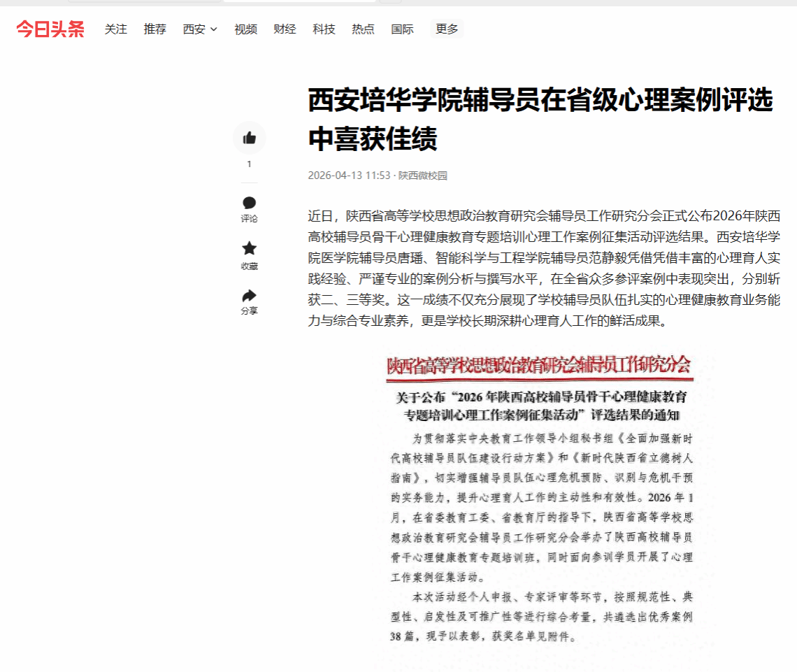
Task: Like the article with thumbs-up icon
Action: [249, 138]
